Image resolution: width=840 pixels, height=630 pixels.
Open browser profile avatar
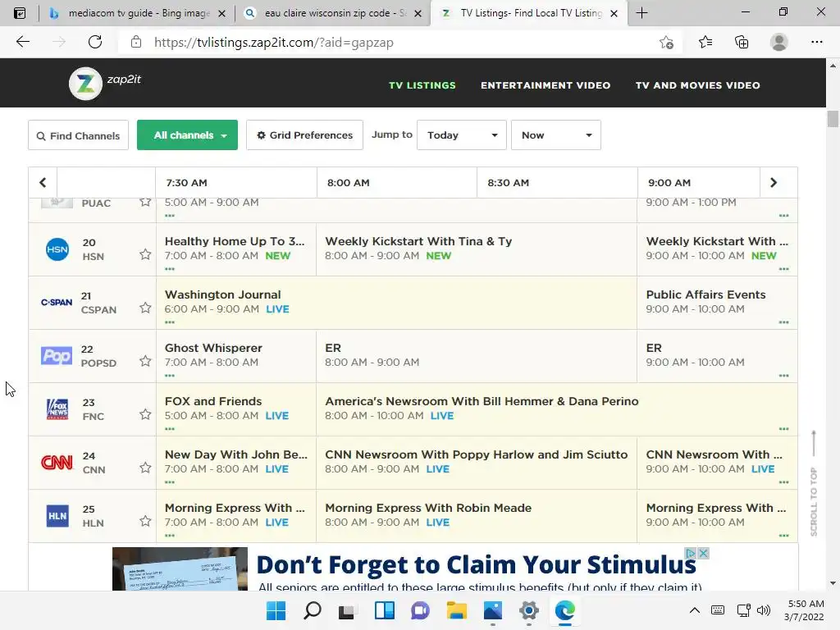coord(779,42)
